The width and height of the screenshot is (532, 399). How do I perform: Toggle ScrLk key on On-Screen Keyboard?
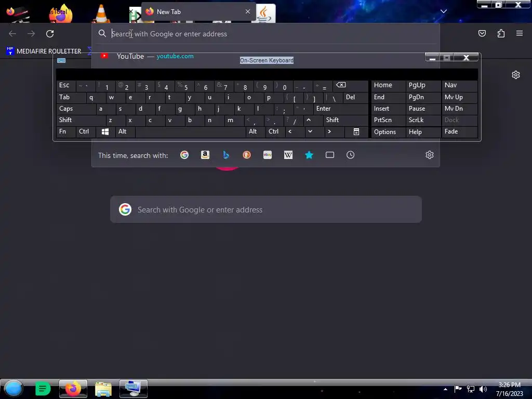pos(423,120)
